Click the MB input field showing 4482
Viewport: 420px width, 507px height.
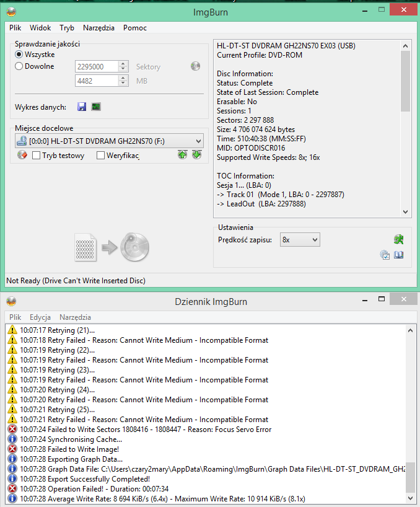pos(97,81)
